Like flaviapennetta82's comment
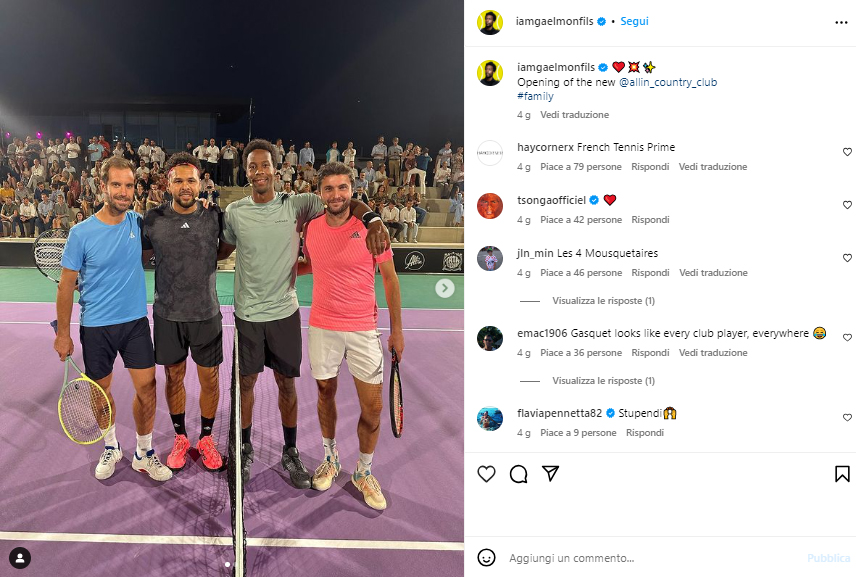 [847, 418]
